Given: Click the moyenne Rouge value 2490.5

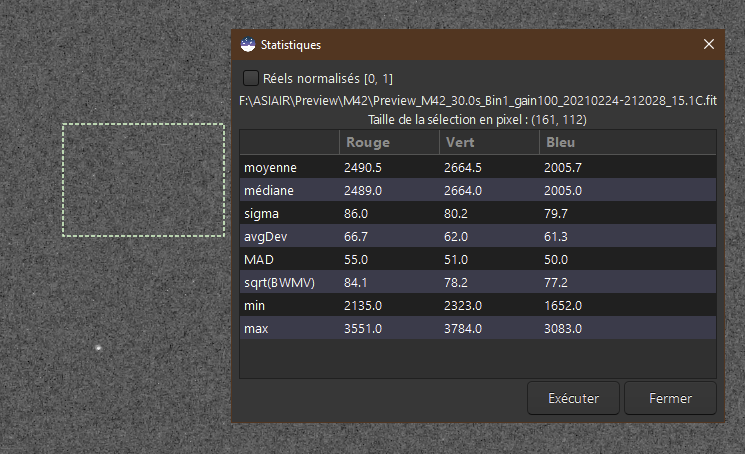Looking at the screenshot, I should 363,168.
